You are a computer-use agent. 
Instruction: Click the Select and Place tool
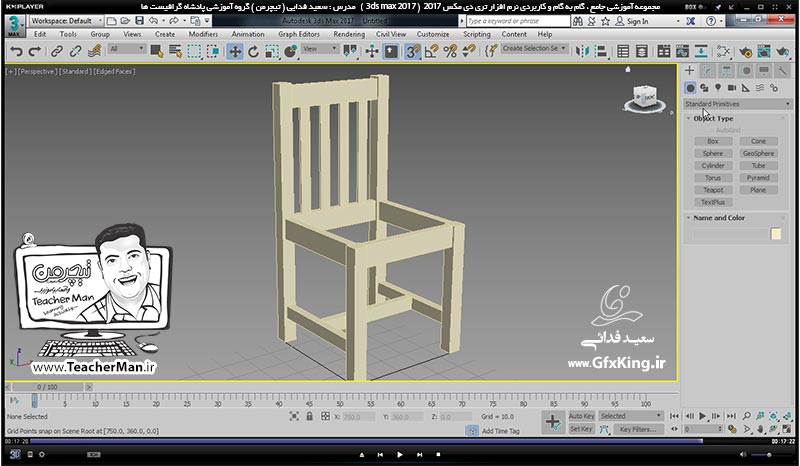tap(291, 51)
